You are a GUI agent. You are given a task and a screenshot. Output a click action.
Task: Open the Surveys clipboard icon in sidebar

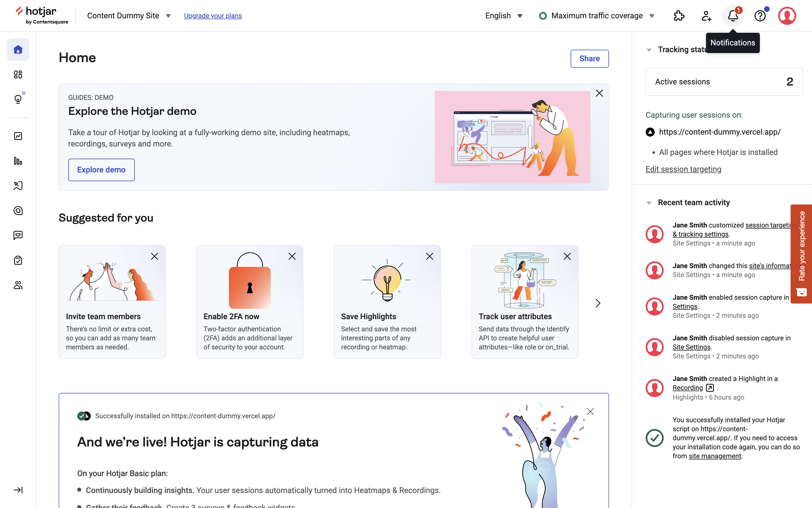tap(18, 260)
